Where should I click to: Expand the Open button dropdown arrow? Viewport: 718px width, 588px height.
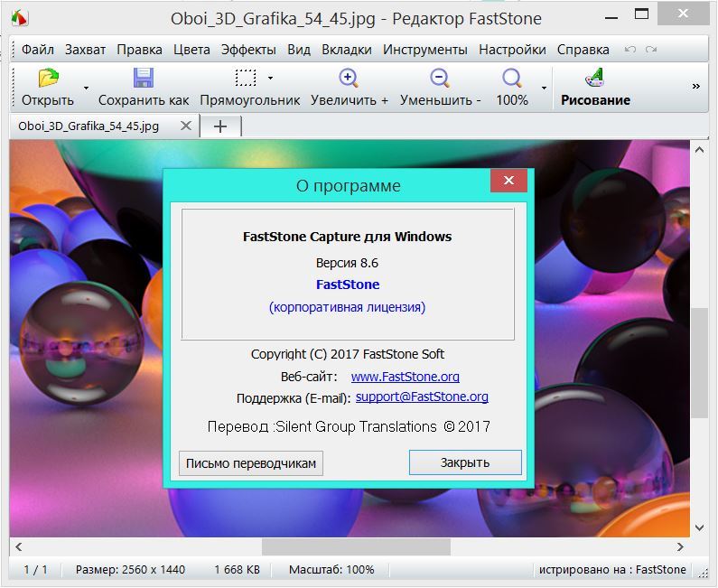86,88
